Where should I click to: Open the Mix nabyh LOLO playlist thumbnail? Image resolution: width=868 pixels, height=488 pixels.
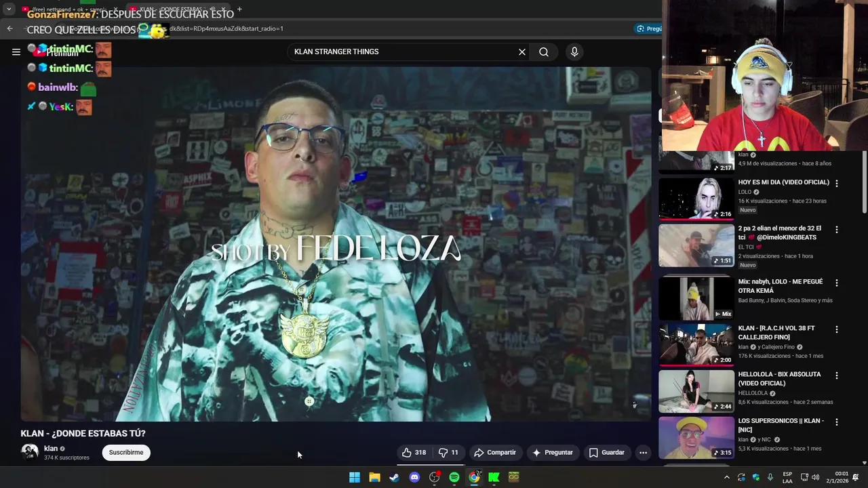(696, 298)
